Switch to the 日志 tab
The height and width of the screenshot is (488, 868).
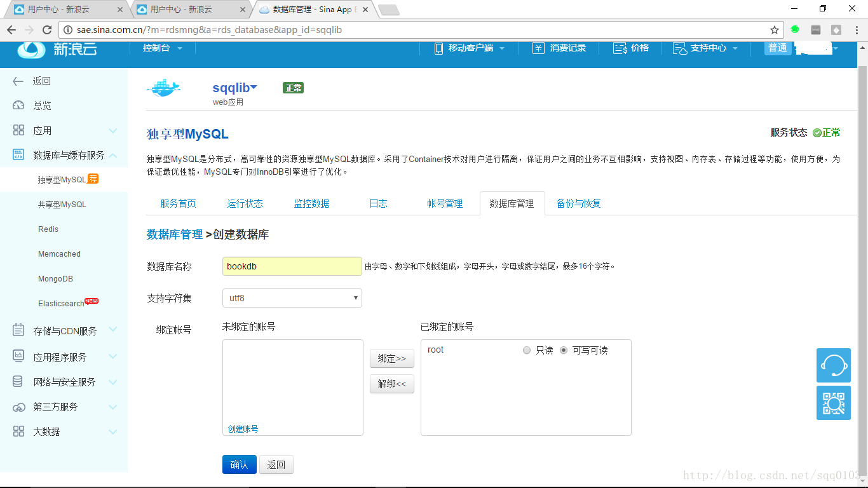379,203
